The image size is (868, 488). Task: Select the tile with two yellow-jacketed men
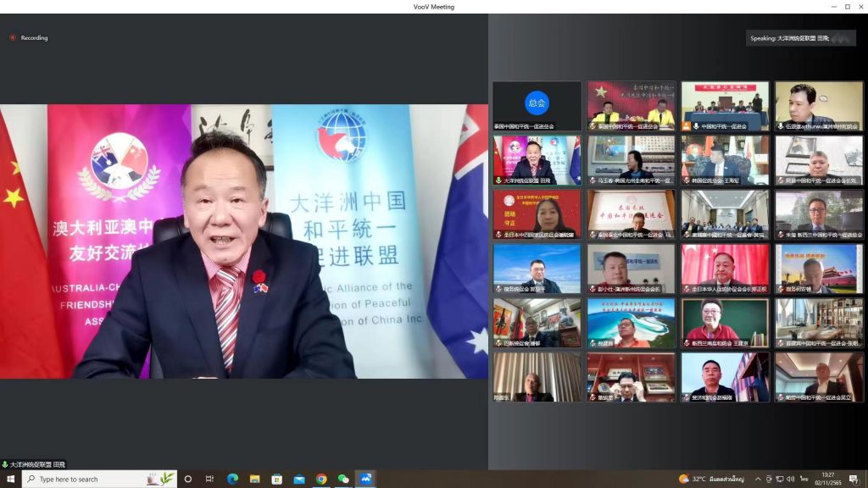point(631,106)
